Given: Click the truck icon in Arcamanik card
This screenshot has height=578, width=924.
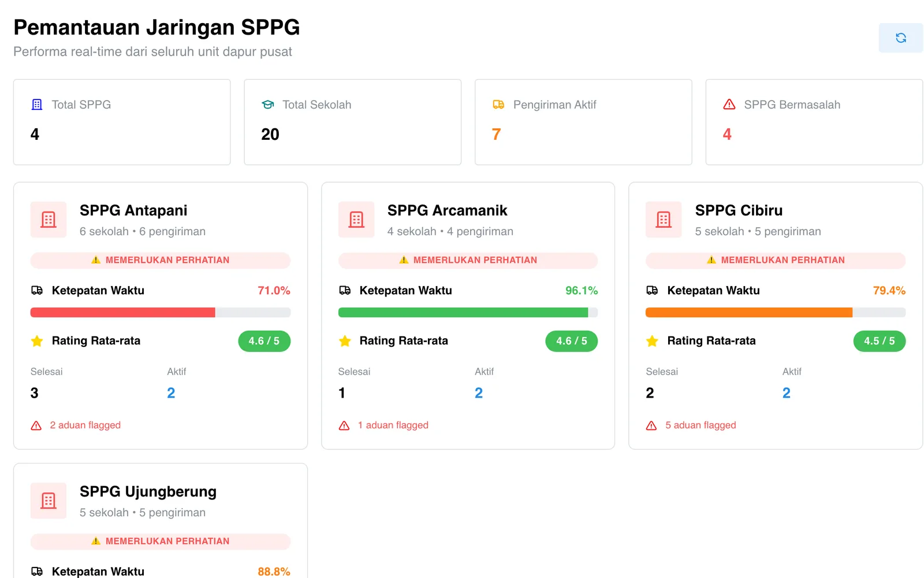Looking at the screenshot, I should coord(345,290).
